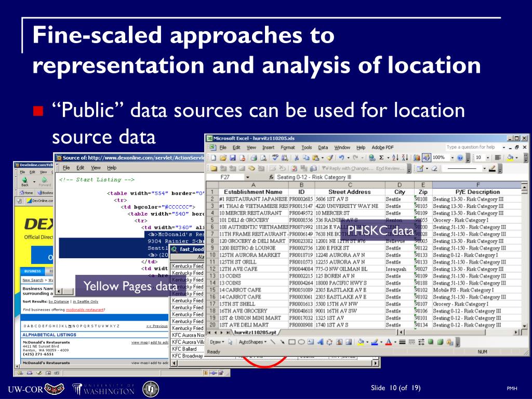Open the Adobe PDF menu in Excel
Viewport: 532px width, 399px height.
tap(383, 148)
